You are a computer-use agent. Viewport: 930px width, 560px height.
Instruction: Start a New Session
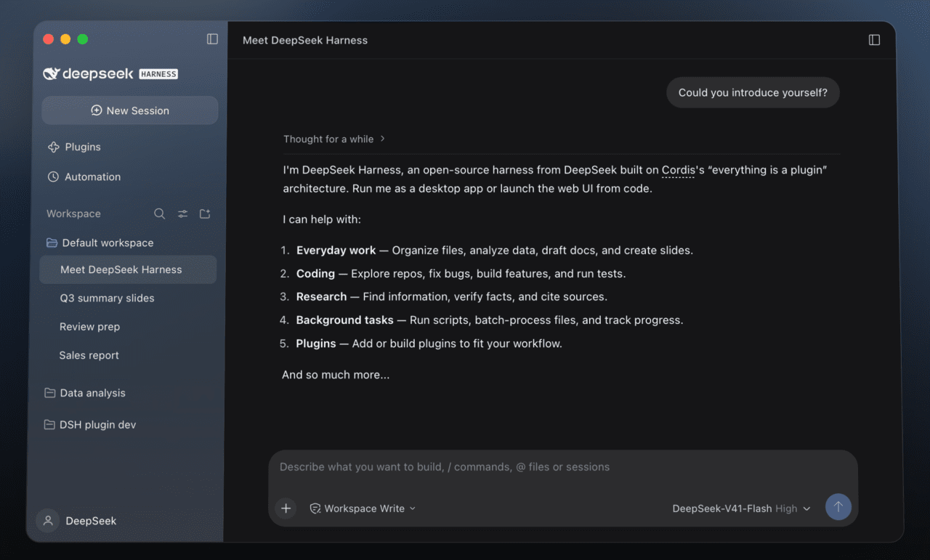[x=130, y=110]
